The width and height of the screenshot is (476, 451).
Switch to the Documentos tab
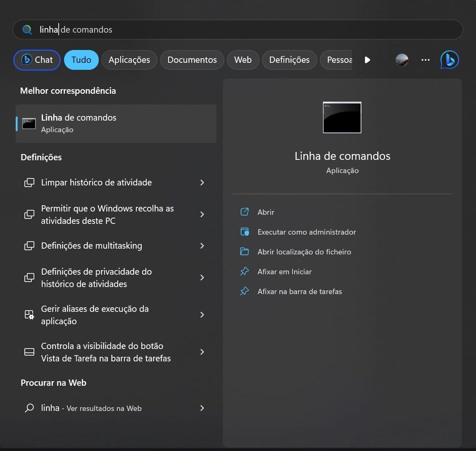point(192,60)
